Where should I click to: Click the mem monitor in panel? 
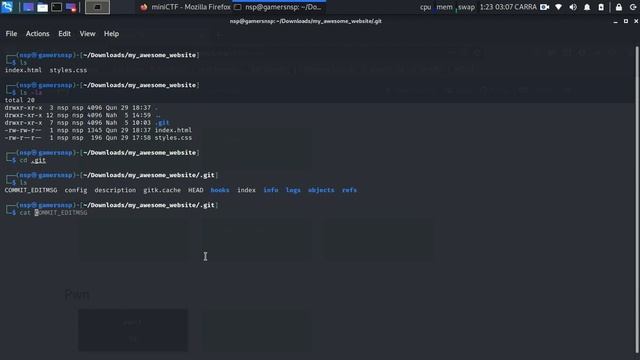(x=444, y=7)
